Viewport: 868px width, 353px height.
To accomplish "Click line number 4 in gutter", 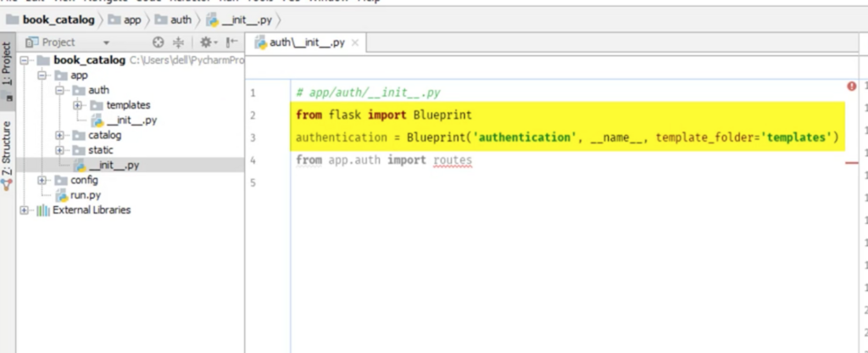I will [x=253, y=160].
